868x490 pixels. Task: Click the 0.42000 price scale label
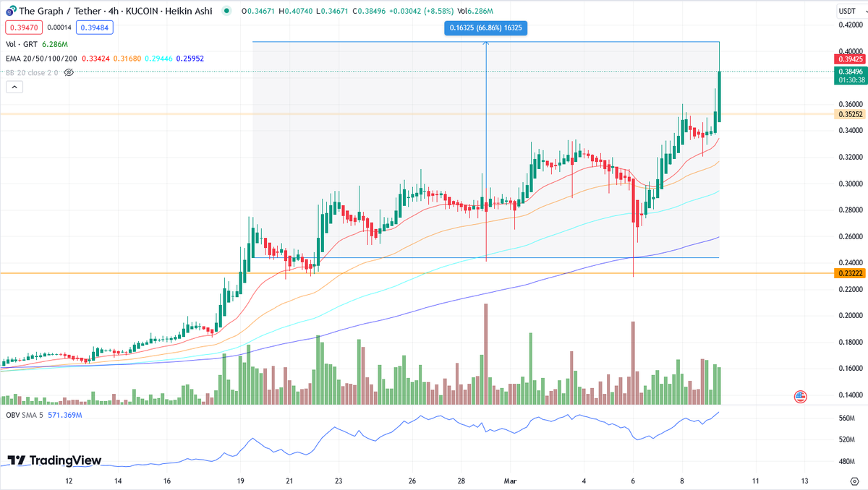pyautogui.click(x=851, y=25)
